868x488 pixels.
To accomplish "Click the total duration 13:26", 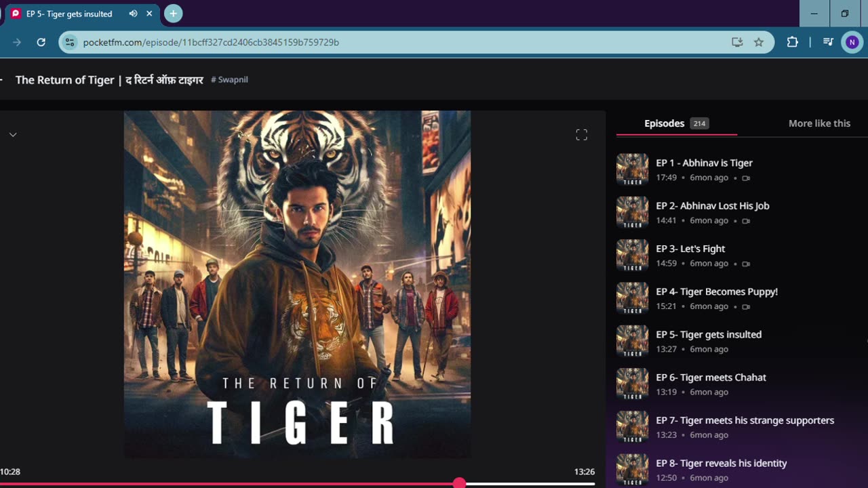I will tap(585, 472).
